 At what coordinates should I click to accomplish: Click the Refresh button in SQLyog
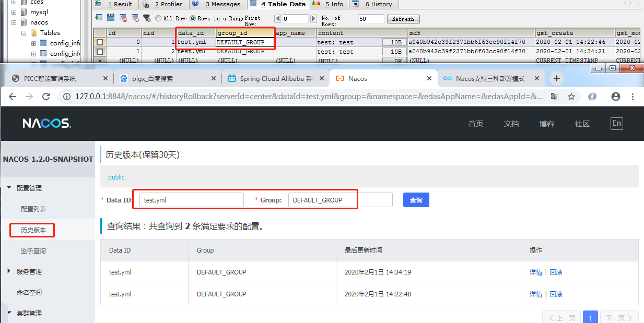tap(403, 19)
